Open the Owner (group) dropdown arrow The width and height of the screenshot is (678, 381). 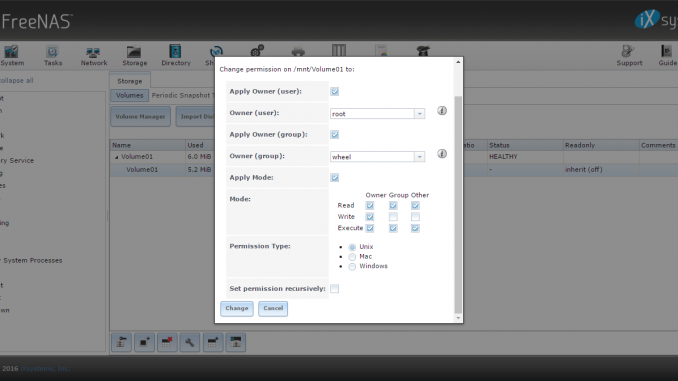point(419,157)
